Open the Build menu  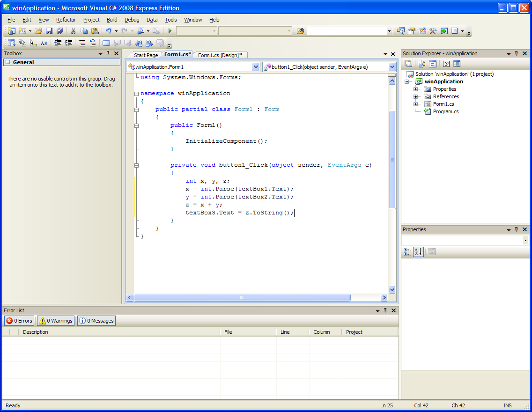click(112, 20)
